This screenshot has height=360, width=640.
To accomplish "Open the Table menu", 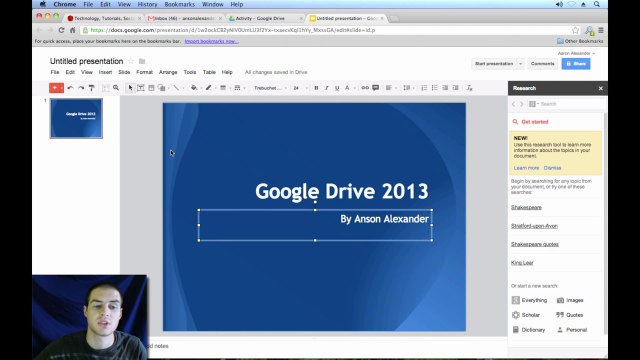I will [x=209, y=72].
